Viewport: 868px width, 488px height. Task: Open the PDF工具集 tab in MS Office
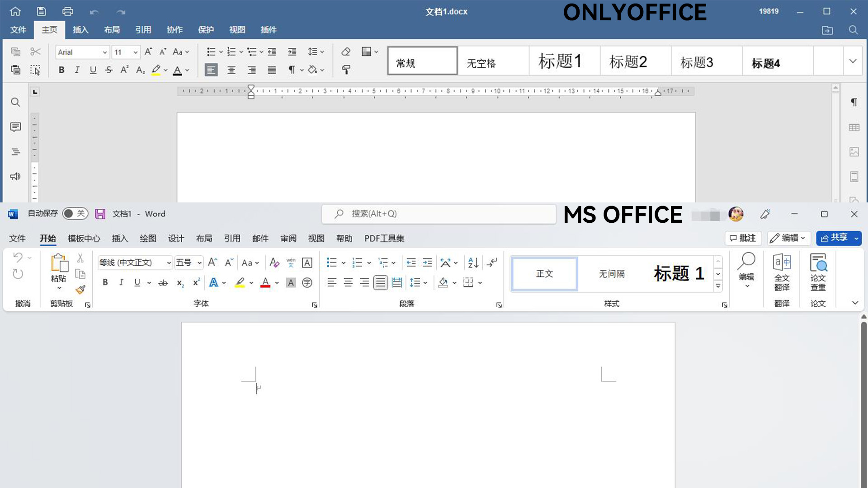click(384, 238)
